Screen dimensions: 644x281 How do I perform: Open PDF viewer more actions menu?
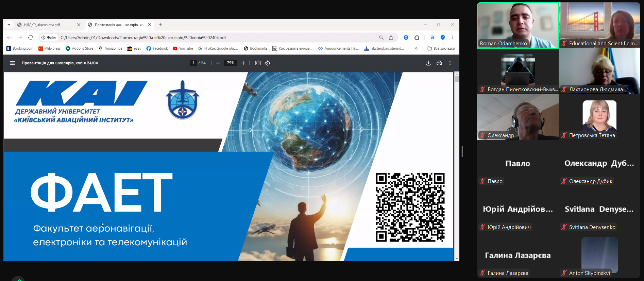pyautogui.click(x=450, y=63)
